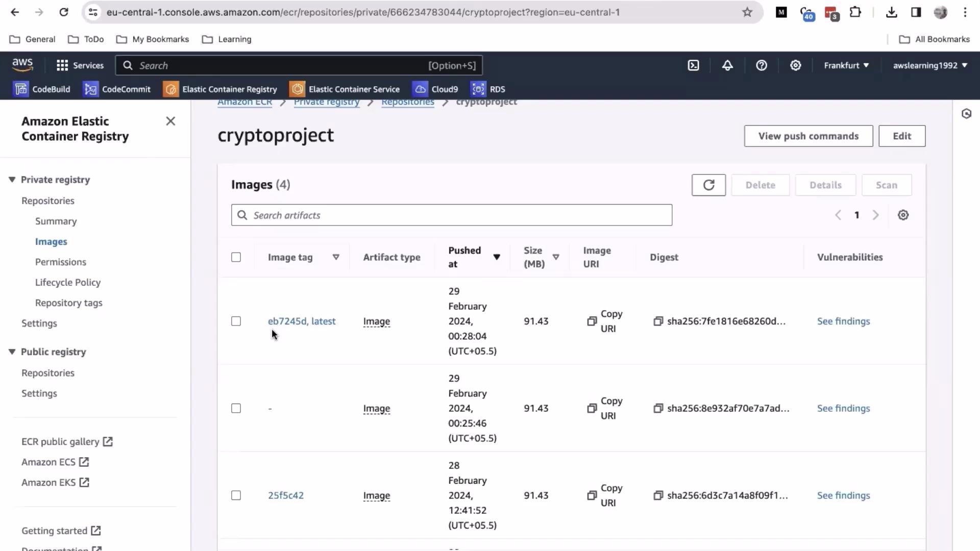Bookmark this page with star icon

[x=747, y=12]
